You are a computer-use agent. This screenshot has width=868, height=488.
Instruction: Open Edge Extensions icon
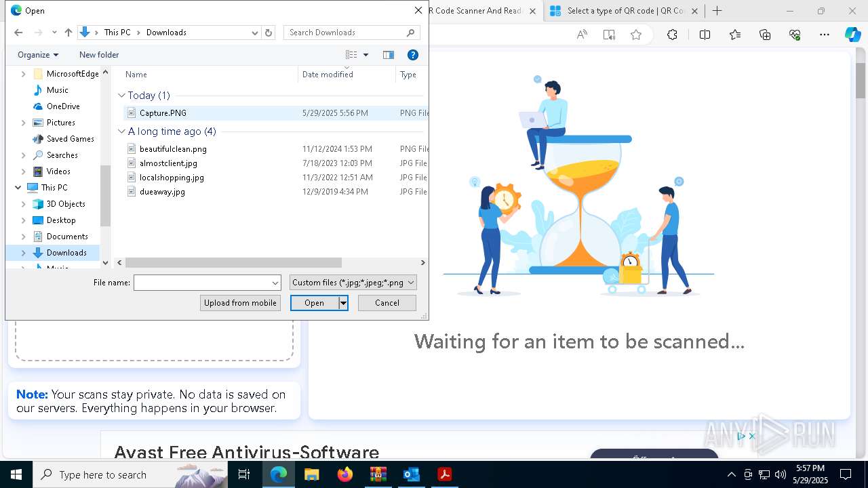pos(672,35)
